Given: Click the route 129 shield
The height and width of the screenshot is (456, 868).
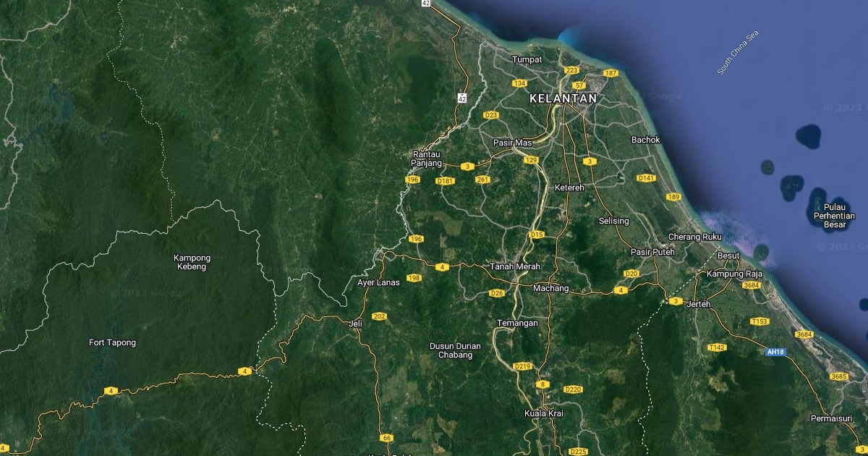Looking at the screenshot, I should pos(532,160).
